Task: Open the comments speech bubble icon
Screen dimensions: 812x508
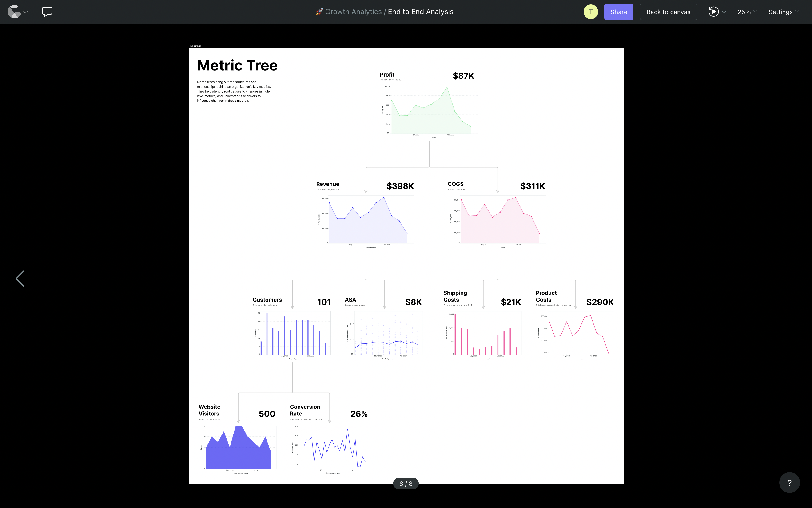Action: (47, 12)
